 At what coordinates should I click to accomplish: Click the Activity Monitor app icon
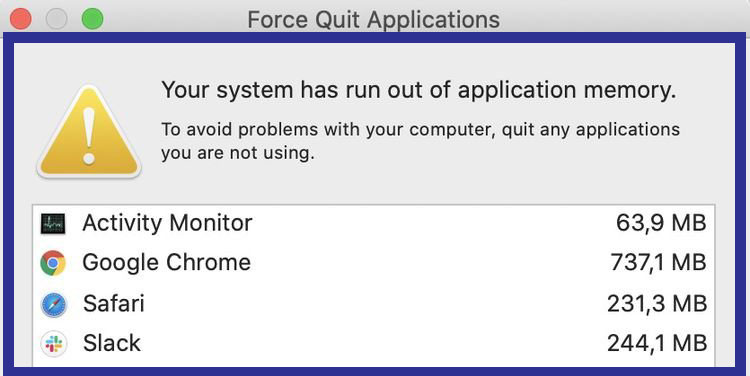[x=53, y=223]
